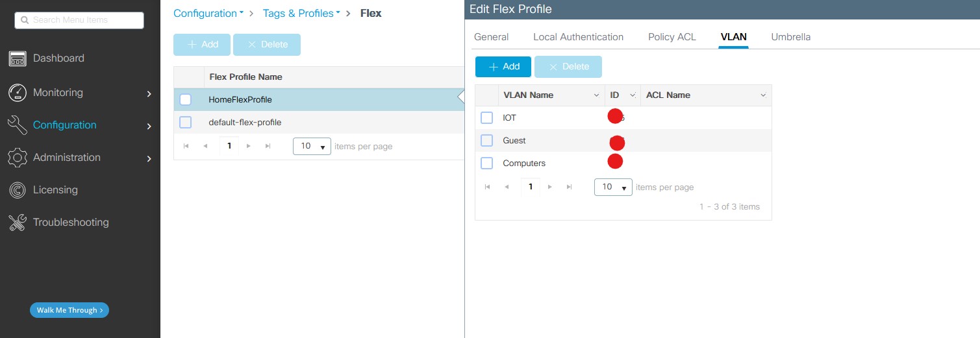Click the Dashboard icon in sidebar
980x338 pixels.
tap(17, 58)
